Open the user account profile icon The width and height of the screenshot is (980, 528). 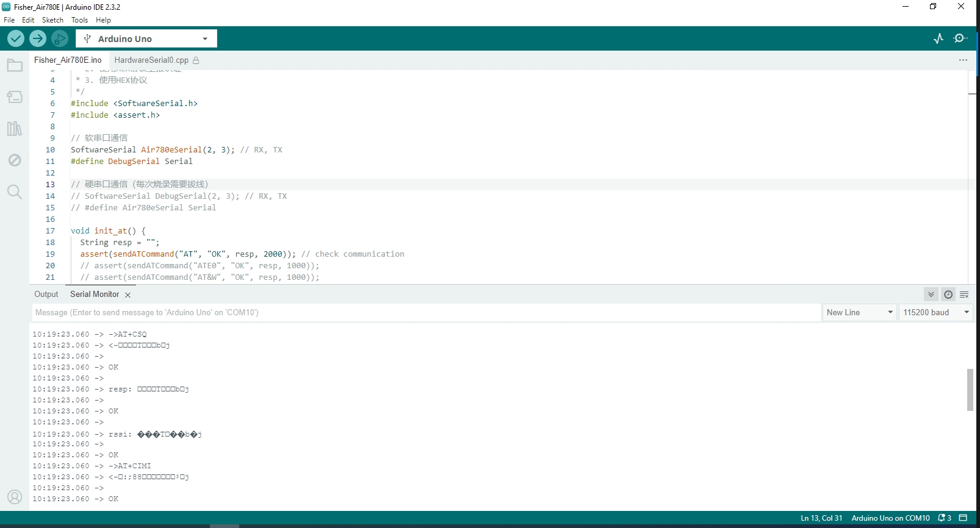15,497
